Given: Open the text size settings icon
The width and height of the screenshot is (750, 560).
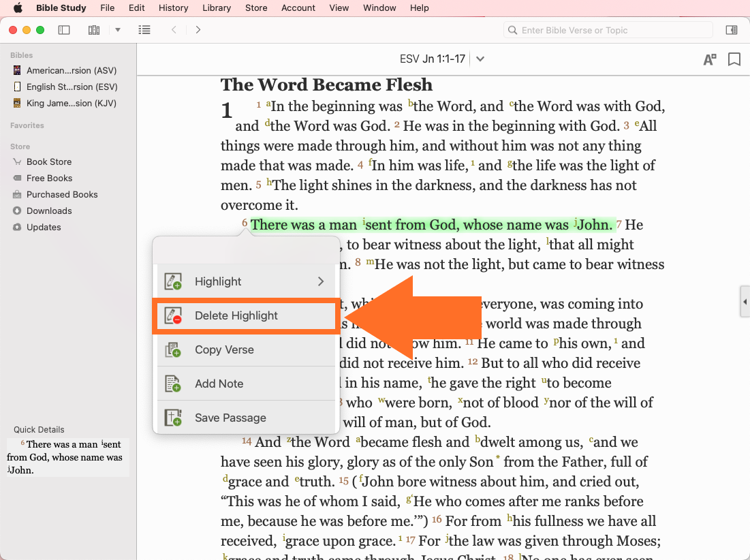Looking at the screenshot, I should click(709, 59).
